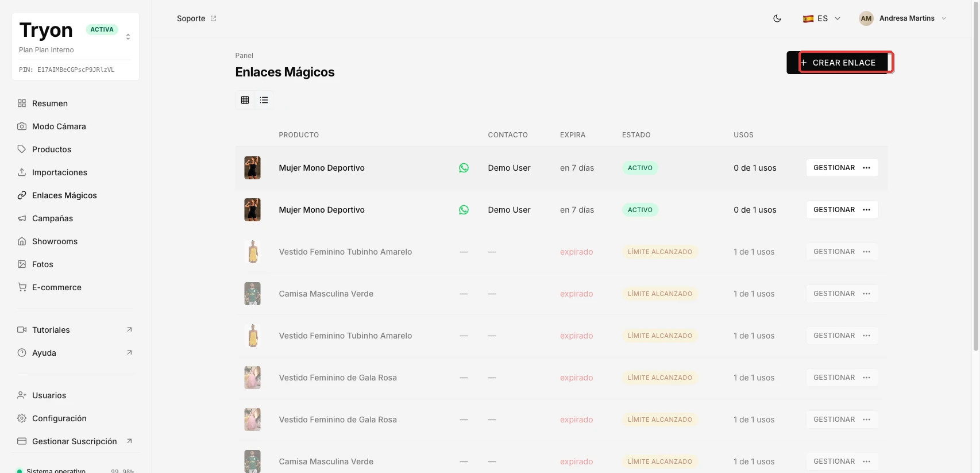This screenshot has height=473, width=980.
Task: Open Campañas from the sidebar
Action: coord(75,218)
